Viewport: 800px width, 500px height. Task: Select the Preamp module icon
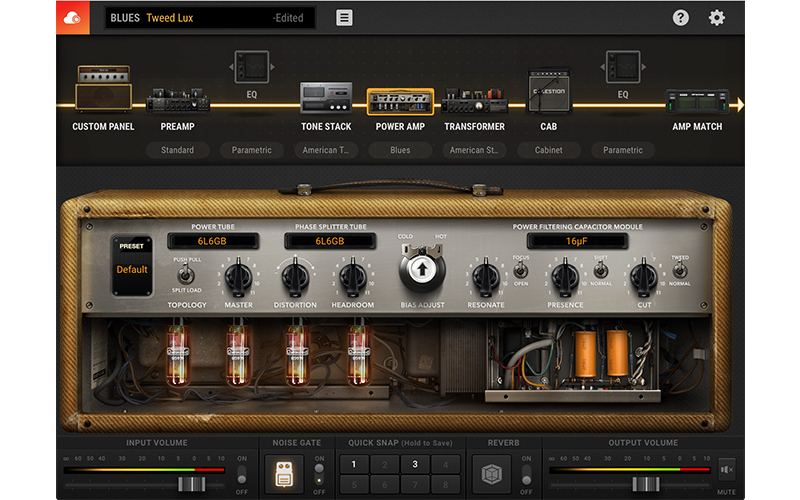178,100
